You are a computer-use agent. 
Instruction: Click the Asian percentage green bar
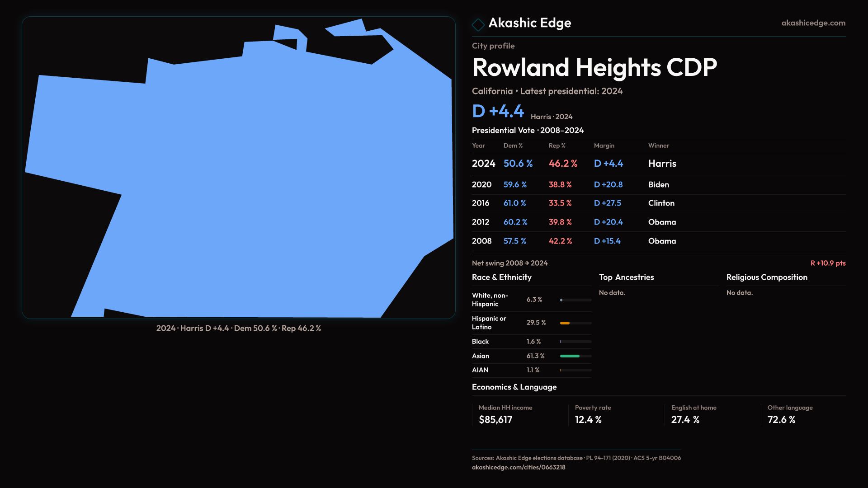pyautogui.click(x=570, y=356)
